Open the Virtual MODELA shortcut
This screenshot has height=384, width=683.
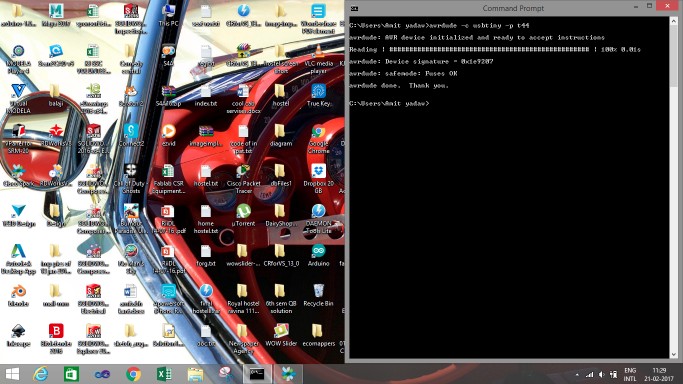pyautogui.click(x=18, y=99)
